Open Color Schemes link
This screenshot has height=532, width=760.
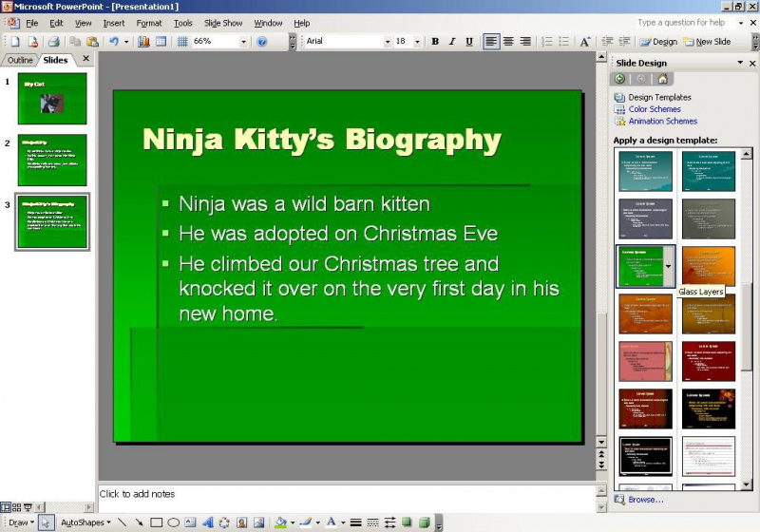pyautogui.click(x=655, y=109)
